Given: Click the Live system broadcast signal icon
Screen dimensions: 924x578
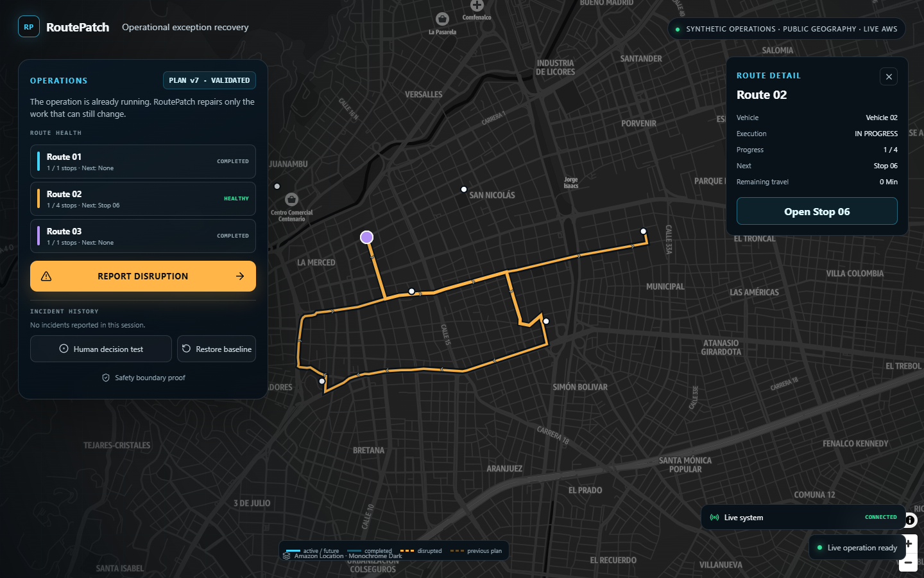Looking at the screenshot, I should click(x=714, y=518).
